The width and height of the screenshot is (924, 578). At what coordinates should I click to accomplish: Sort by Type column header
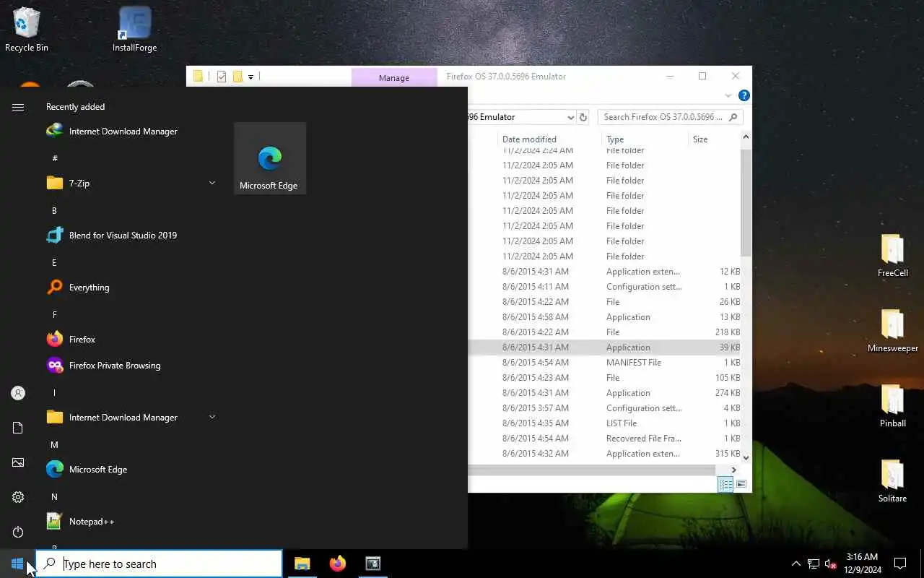[645, 139]
